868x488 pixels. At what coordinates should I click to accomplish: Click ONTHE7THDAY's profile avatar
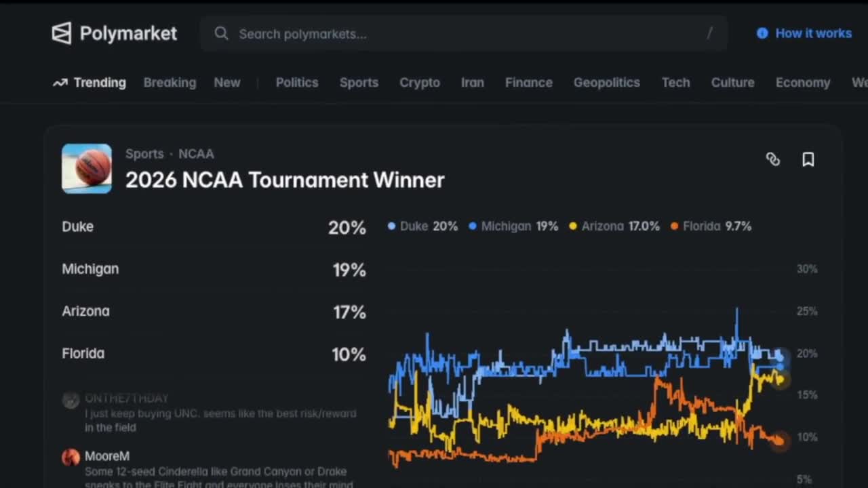(x=71, y=400)
